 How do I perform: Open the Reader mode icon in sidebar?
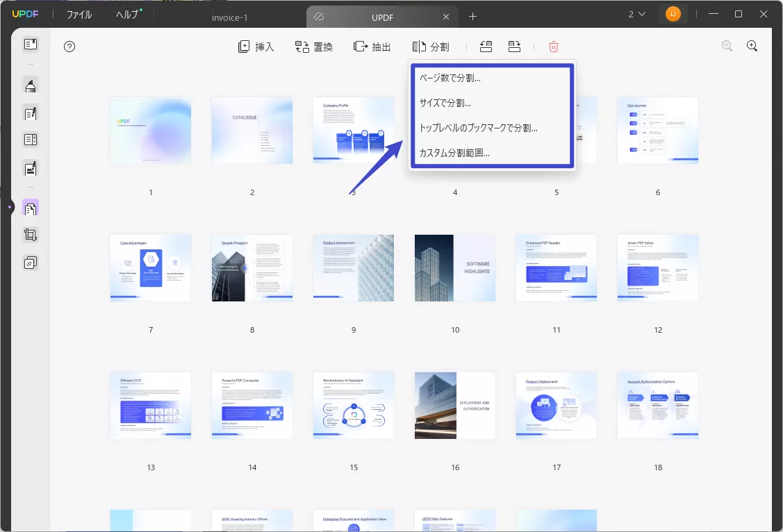point(31,44)
